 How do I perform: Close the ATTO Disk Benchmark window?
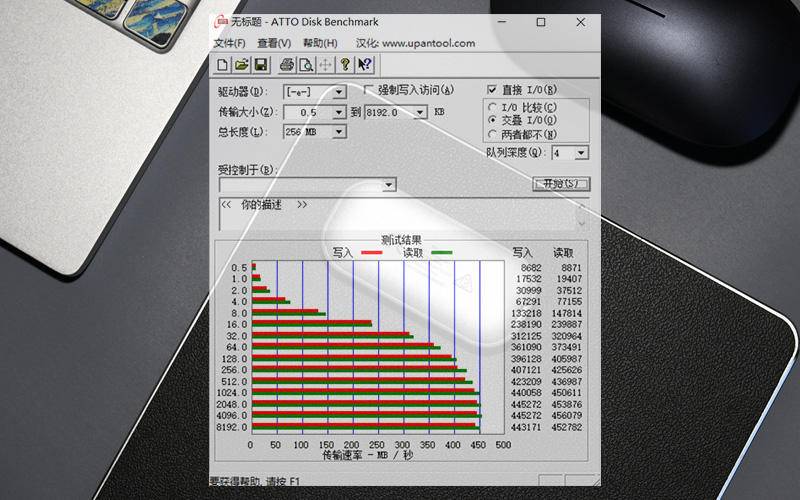pyautogui.click(x=581, y=22)
